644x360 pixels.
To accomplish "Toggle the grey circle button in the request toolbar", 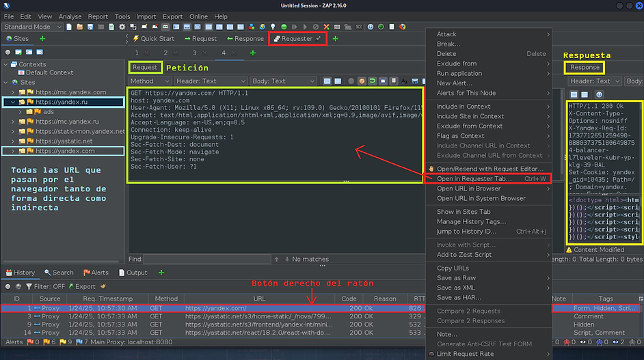I will click(351, 81).
